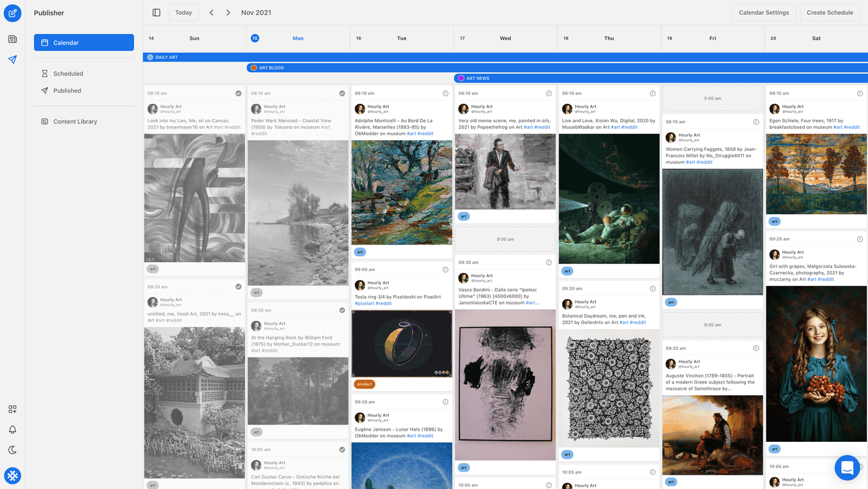
Task: Open the Published posts section
Action: click(x=67, y=91)
